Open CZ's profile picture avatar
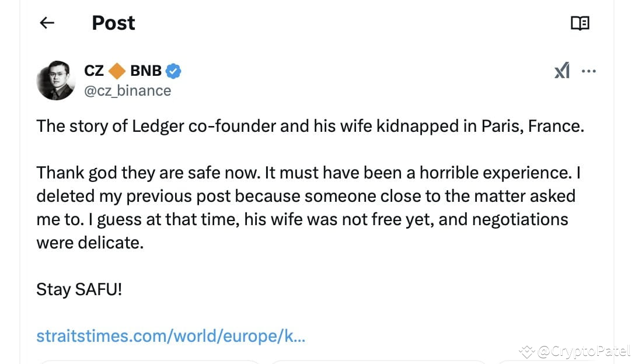The width and height of the screenshot is (635, 364). click(55, 80)
